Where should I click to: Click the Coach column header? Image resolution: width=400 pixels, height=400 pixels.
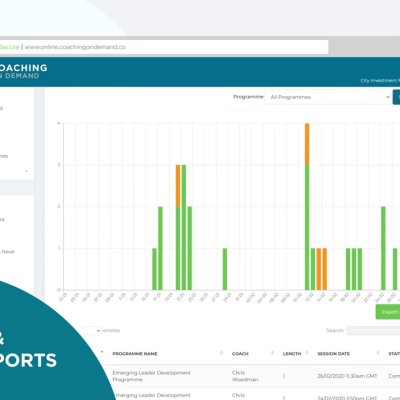(240, 354)
